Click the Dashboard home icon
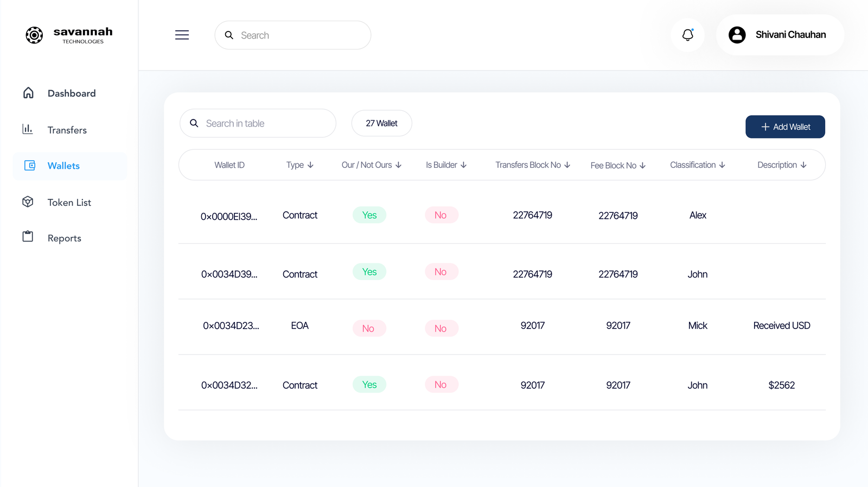868x487 pixels. [x=28, y=93]
